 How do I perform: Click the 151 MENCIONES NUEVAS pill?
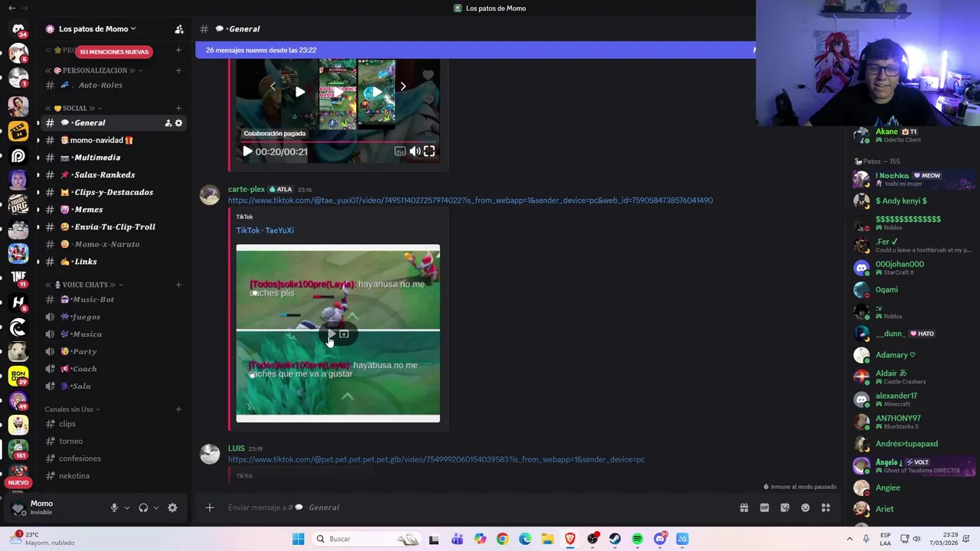[114, 52]
